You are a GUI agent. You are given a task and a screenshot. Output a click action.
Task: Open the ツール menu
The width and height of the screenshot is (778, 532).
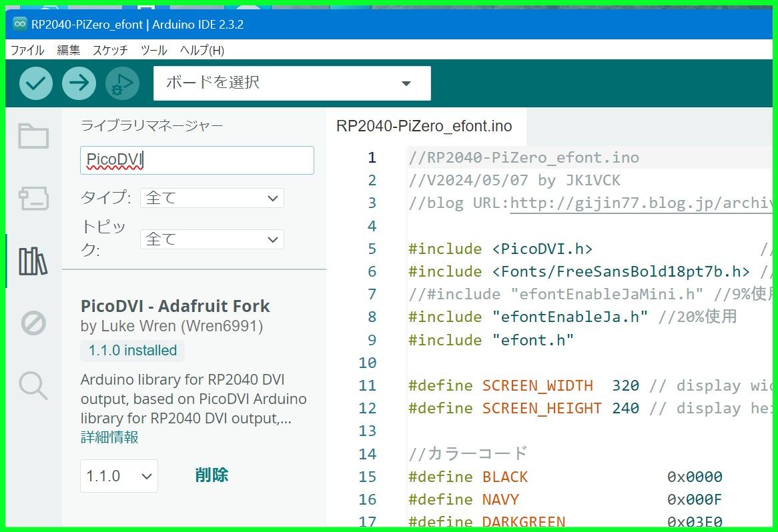pyautogui.click(x=154, y=50)
